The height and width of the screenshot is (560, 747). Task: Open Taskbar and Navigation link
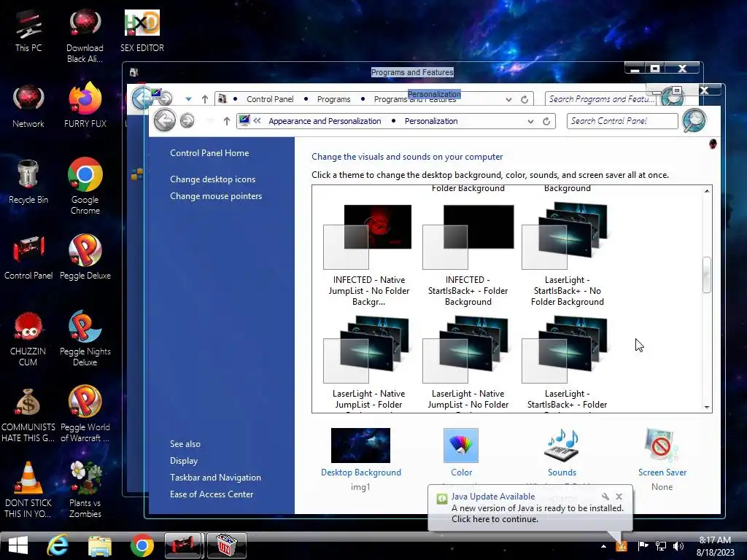tap(215, 477)
